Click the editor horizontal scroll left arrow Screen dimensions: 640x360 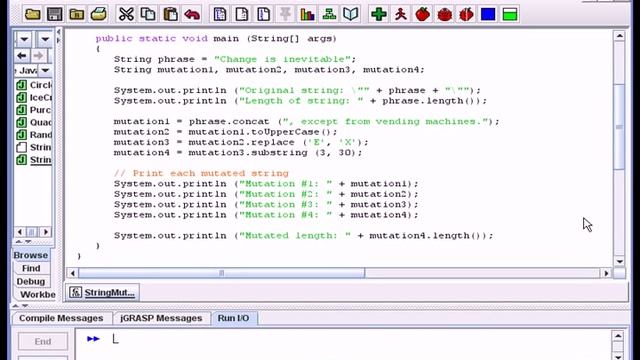[73, 273]
